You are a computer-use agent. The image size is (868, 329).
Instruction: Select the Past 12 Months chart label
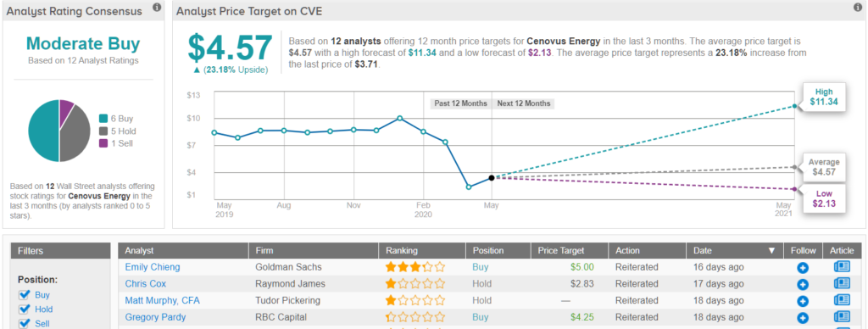[460, 103]
